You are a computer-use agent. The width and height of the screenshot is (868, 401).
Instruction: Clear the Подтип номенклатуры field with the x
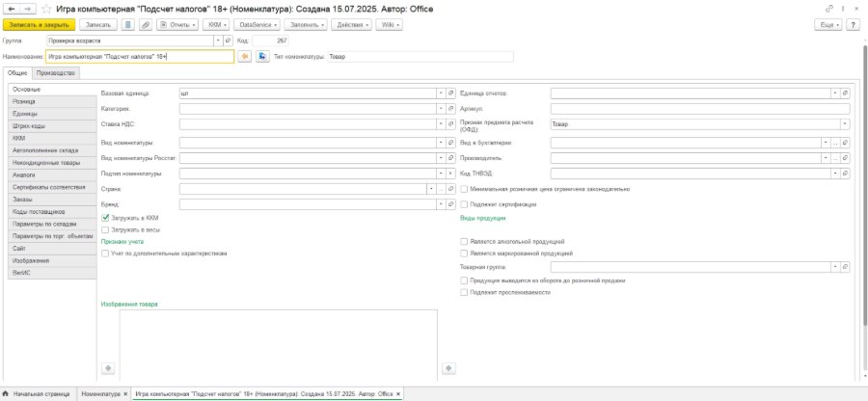[x=450, y=174]
